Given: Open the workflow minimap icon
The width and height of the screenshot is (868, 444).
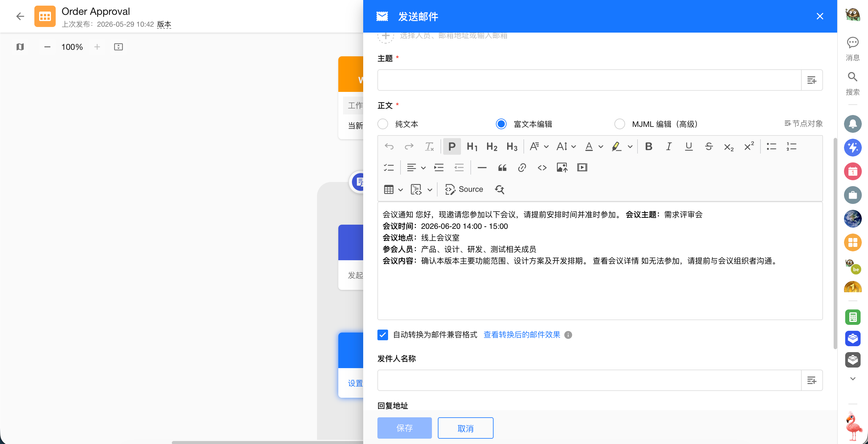Looking at the screenshot, I should (x=20, y=47).
